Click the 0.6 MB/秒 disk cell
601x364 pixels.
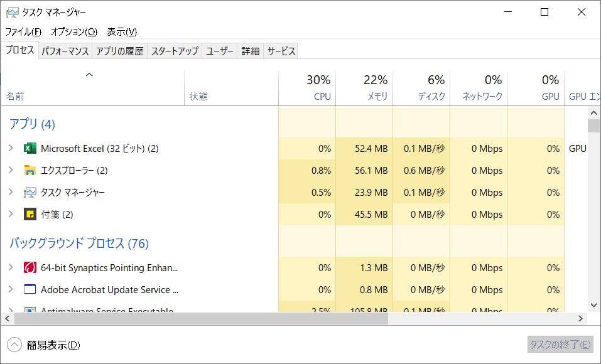[421, 170]
